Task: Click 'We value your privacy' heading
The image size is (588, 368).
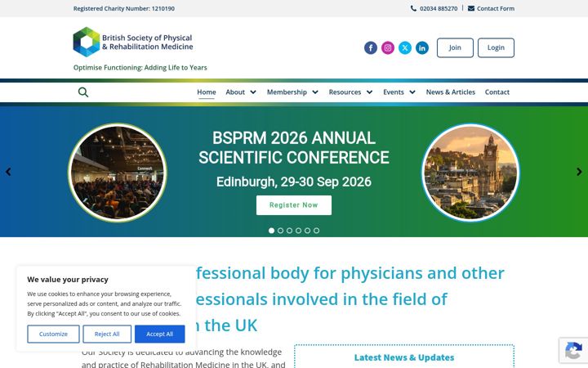Action: pyautogui.click(x=68, y=280)
